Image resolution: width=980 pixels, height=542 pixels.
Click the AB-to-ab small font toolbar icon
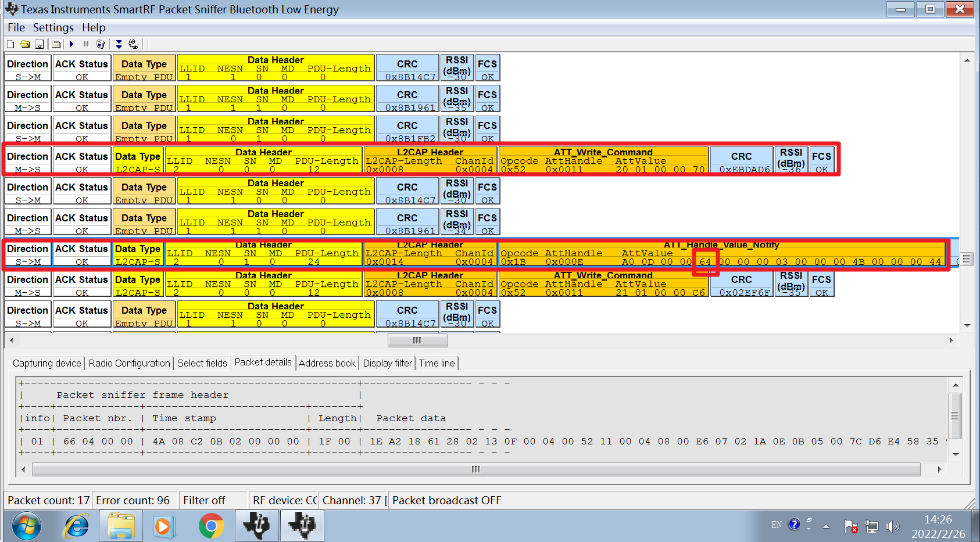(133, 44)
